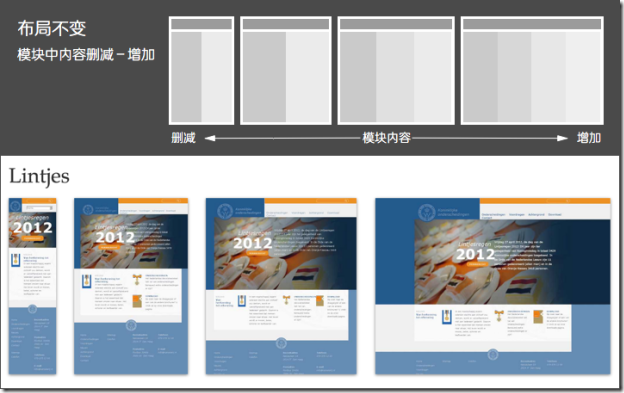
Task: Select the four-column wireframe layout
Action: tap(532, 70)
